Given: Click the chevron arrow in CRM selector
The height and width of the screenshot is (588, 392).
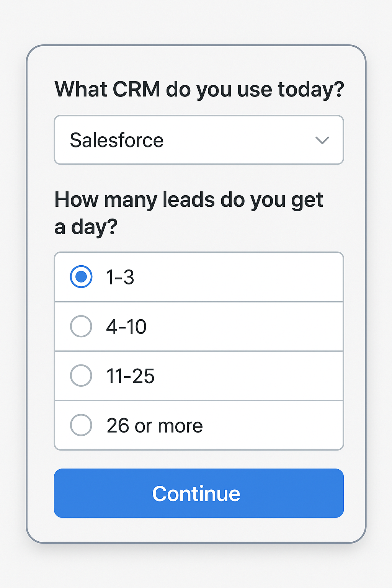Looking at the screenshot, I should (322, 140).
